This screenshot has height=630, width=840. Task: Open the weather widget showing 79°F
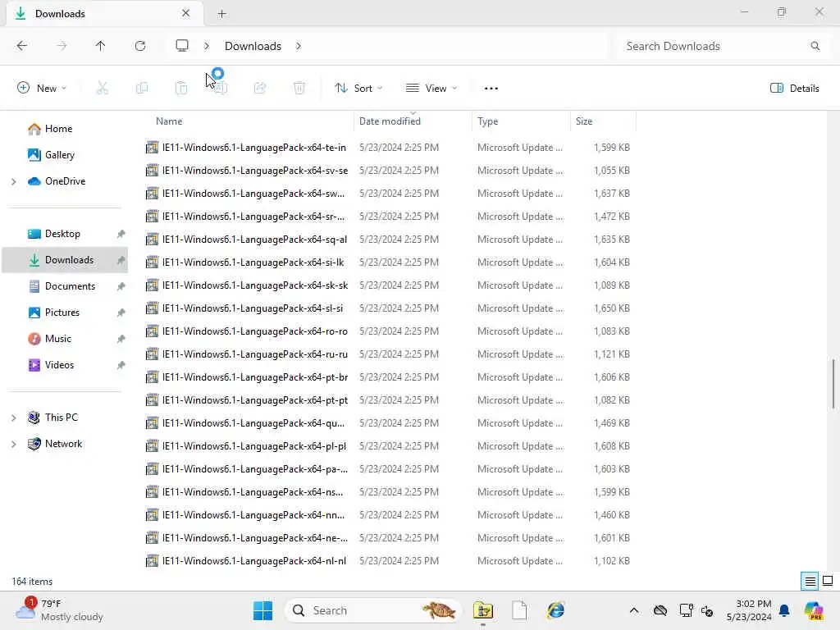[x=59, y=610]
